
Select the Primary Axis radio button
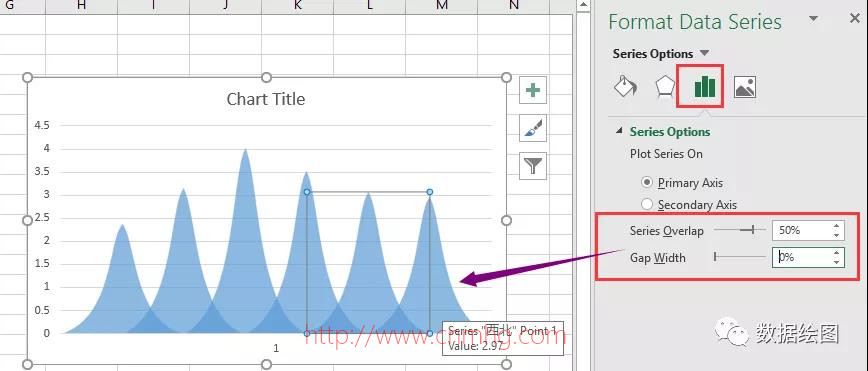647,182
